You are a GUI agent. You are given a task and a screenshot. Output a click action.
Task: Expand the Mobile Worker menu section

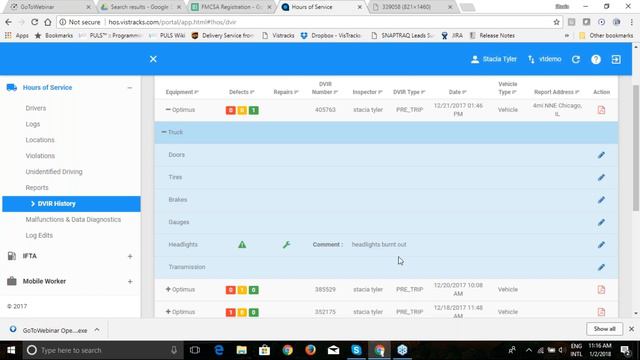[x=130, y=282]
